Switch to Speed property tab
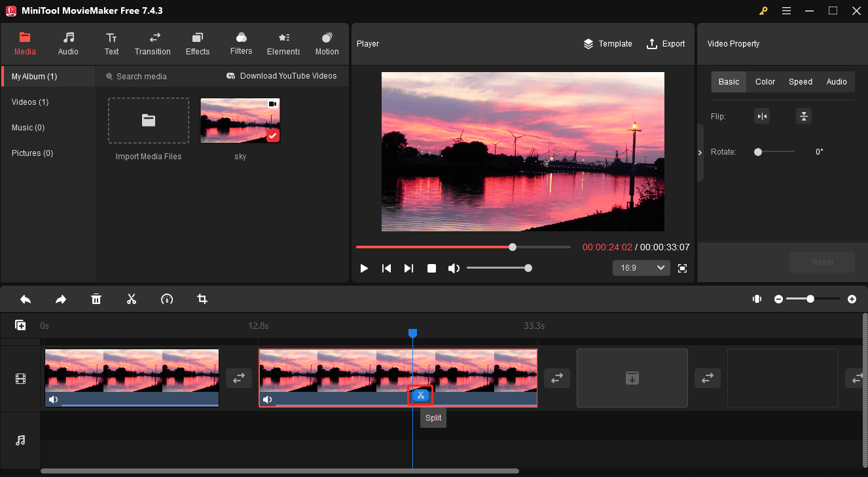Viewport: 868px width, 477px height. [x=801, y=82]
